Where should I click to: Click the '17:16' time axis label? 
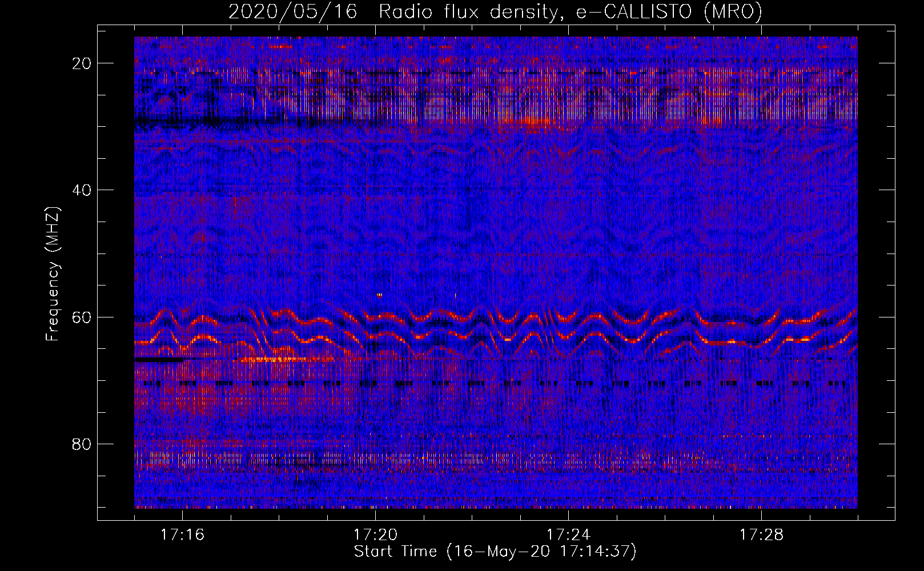(182, 535)
